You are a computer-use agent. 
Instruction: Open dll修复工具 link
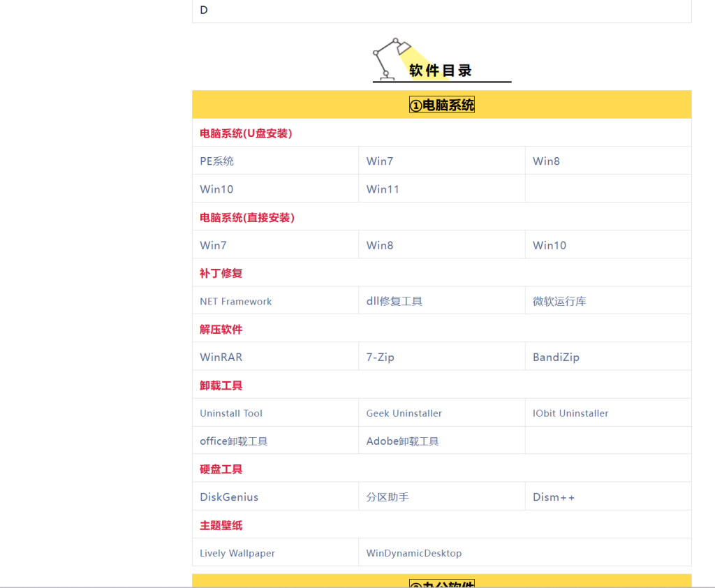pos(395,302)
